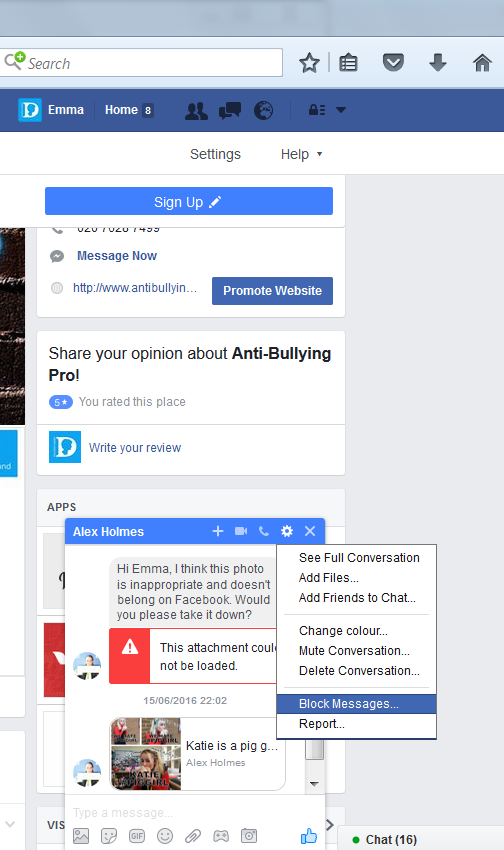The width and height of the screenshot is (504, 850).
Task: Open the emoji smiley picker
Action: pyautogui.click(x=165, y=836)
